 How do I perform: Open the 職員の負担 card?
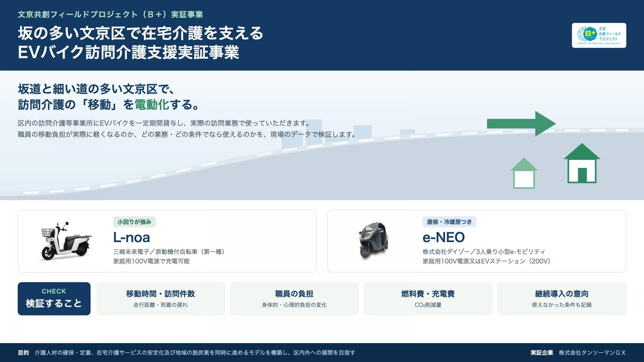tap(294, 299)
